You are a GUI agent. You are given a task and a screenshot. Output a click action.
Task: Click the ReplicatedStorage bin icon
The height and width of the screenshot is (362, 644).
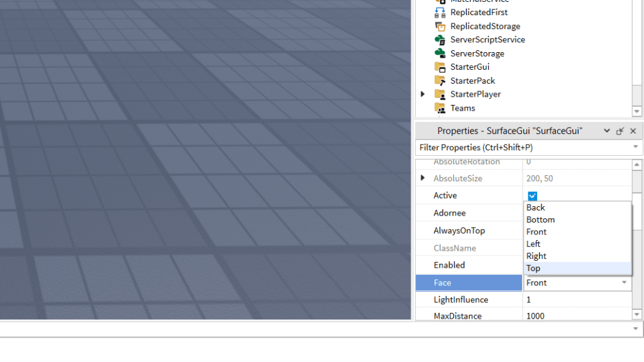(440, 26)
